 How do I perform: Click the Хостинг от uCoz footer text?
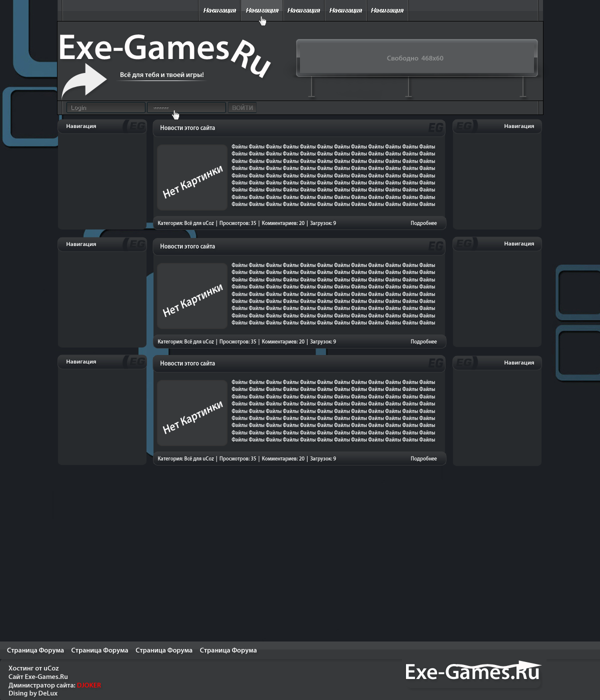[33, 668]
